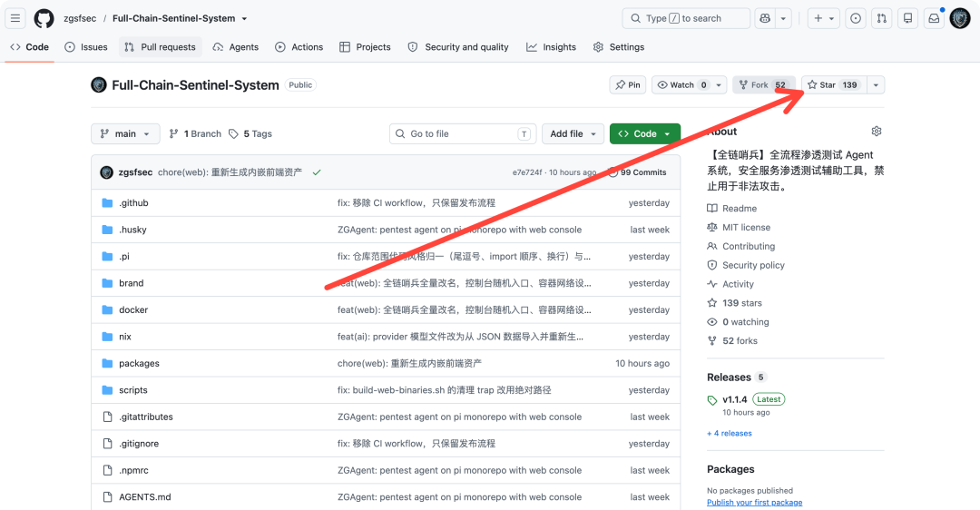980x510 pixels.
Task: Open the user profile avatar menu
Action: (x=960, y=18)
